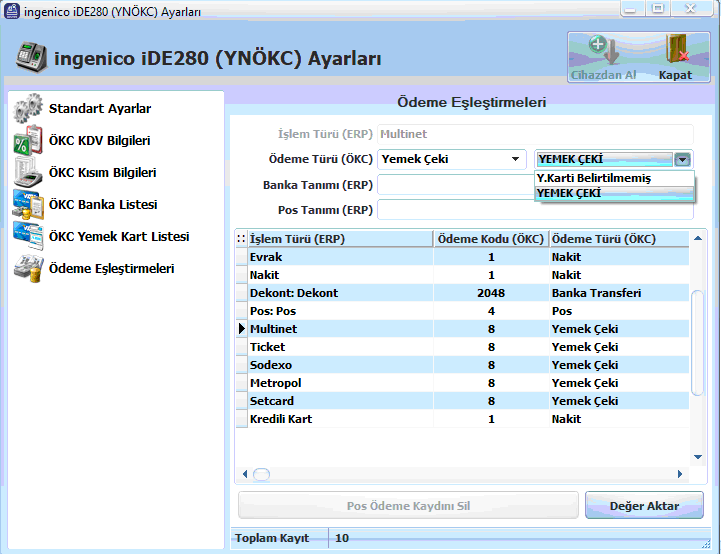Click payment code 4 in Pos row
This screenshot has width=721, height=554.
tap(491, 311)
